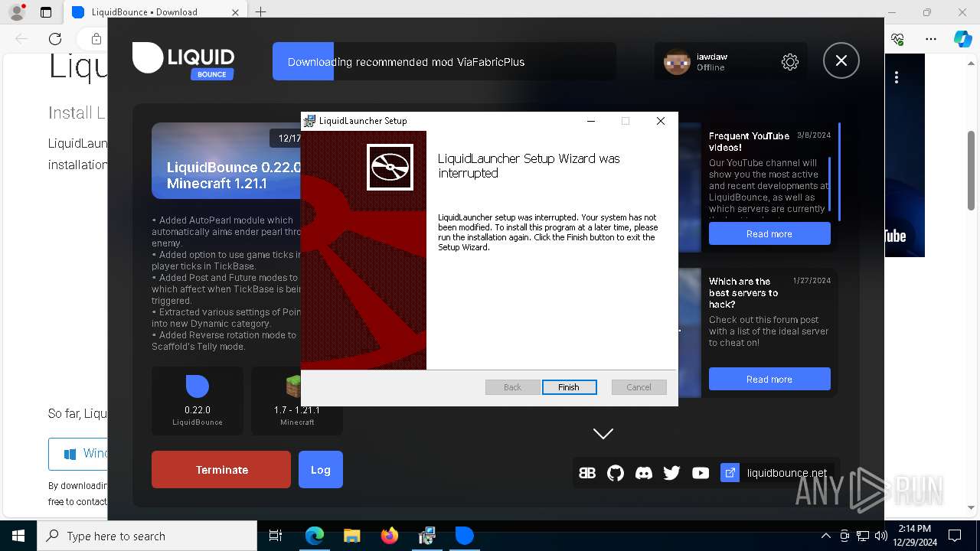Click Finish in LiquidLauncher Setup
Image resolution: width=980 pixels, height=551 pixels.
pyautogui.click(x=569, y=387)
